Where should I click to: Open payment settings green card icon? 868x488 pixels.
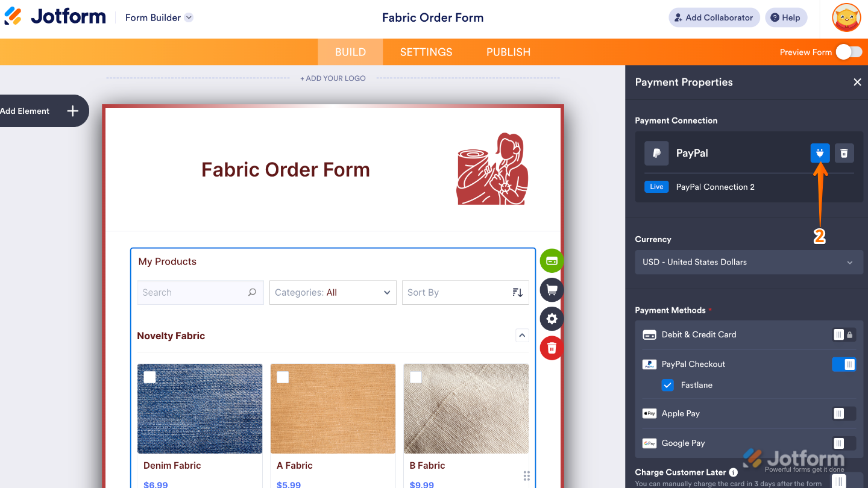tap(552, 261)
